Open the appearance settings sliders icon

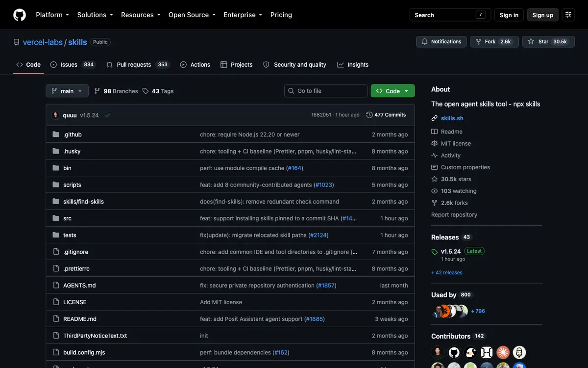[x=568, y=15]
